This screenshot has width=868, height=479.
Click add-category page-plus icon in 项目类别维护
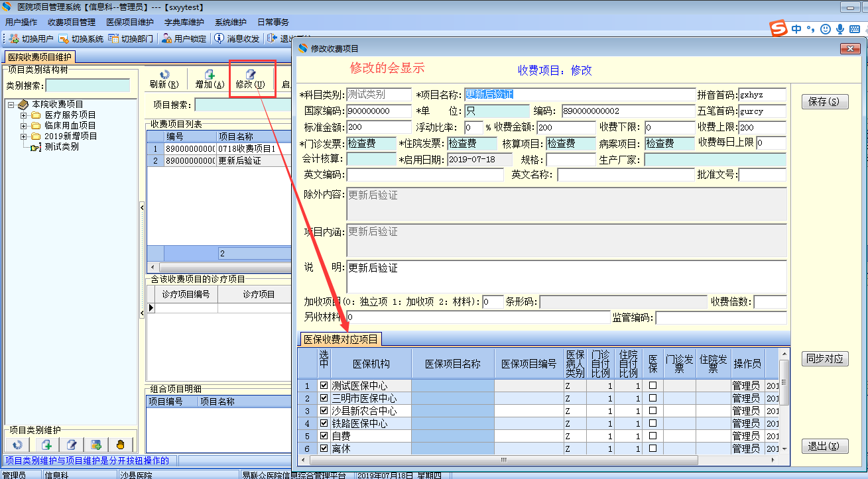(x=46, y=445)
